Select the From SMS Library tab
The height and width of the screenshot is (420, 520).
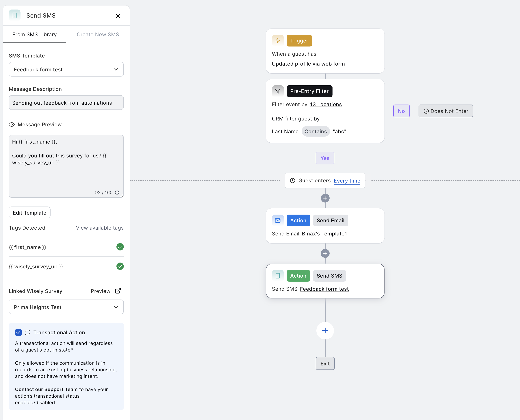coord(35,34)
